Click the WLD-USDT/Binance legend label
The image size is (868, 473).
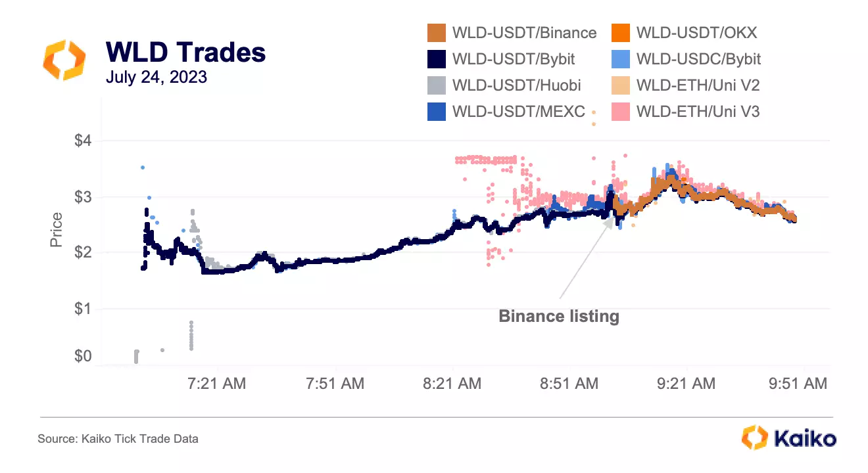click(525, 32)
